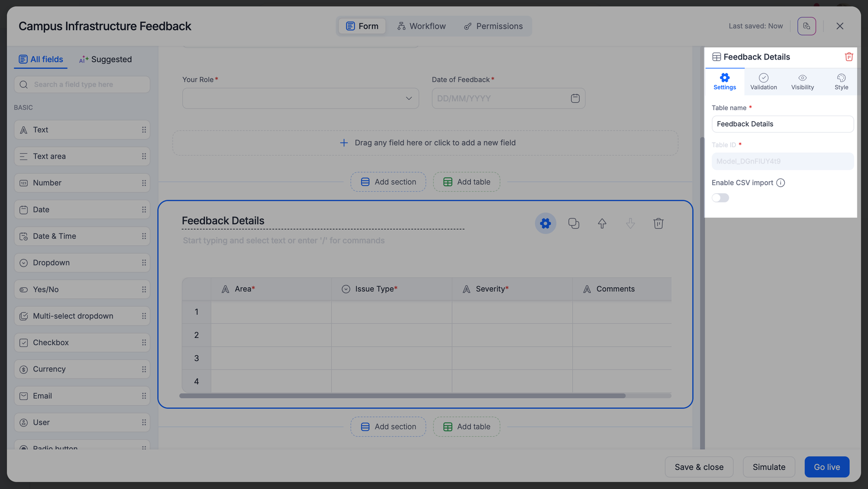This screenshot has height=489, width=868.
Task: Click the preview icon beside Last saved
Action: point(806,26)
